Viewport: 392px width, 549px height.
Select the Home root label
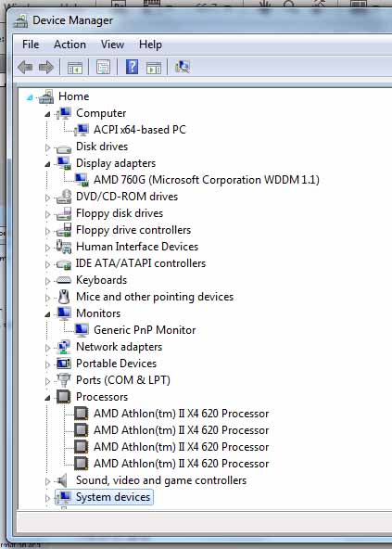pos(73,96)
